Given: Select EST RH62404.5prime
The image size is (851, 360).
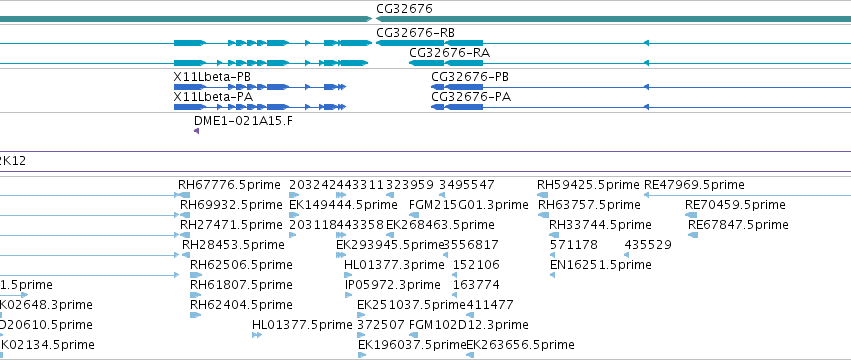Looking at the screenshot, I should click(x=242, y=305).
